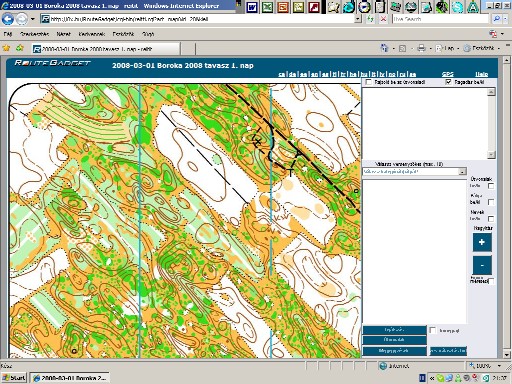Click the Live Search input field
512x384 pixels.
(x=441, y=19)
